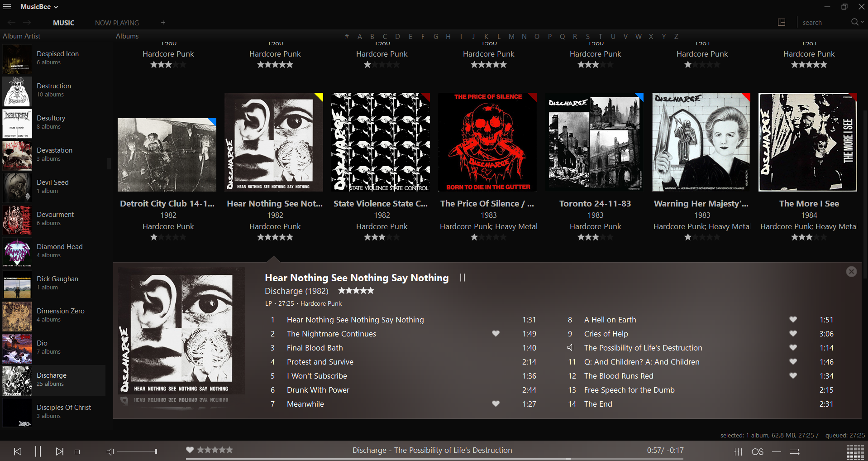Pause album via icon beside album title
Image resolution: width=868 pixels, height=461 pixels.
[463, 278]
